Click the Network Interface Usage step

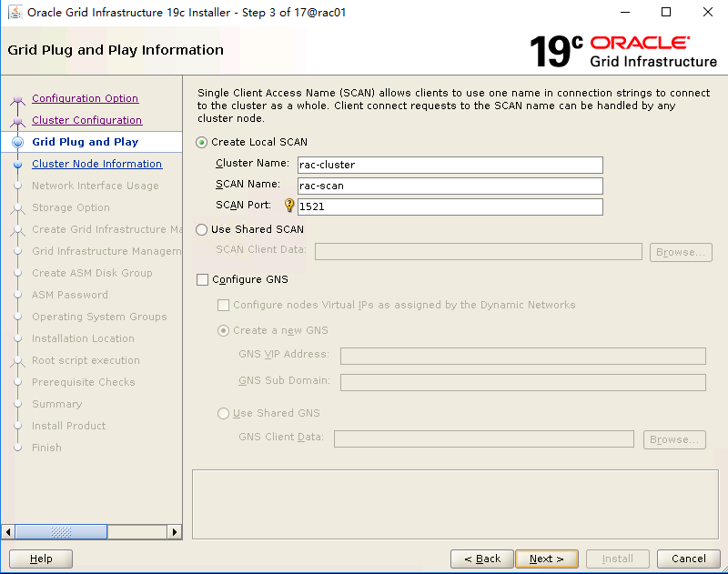pos(96,186)
